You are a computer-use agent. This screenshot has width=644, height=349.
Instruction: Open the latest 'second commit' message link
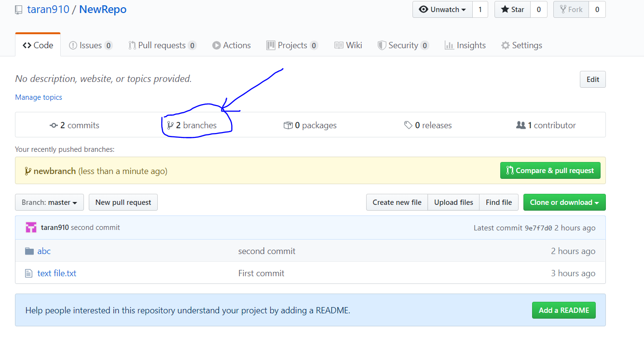(96, 228)
